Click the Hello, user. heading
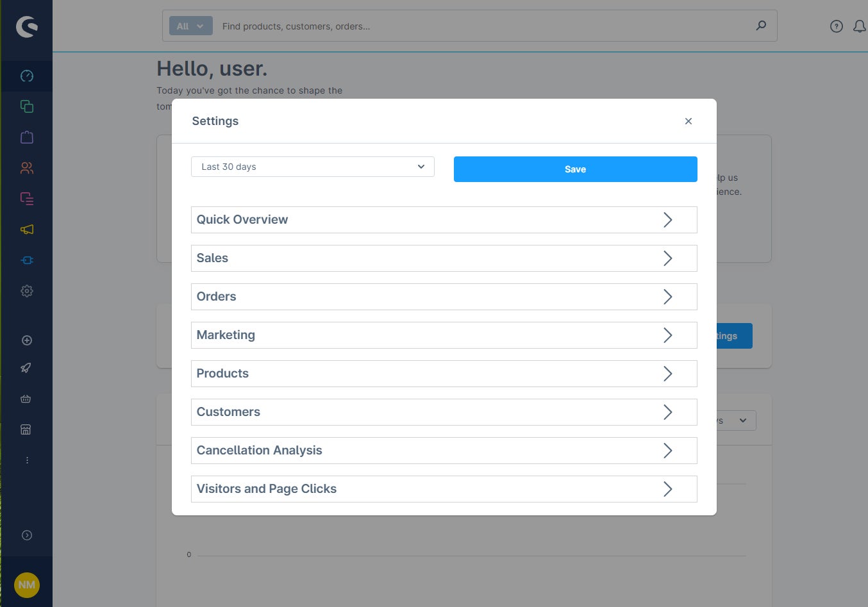 (x=212, y=69)
